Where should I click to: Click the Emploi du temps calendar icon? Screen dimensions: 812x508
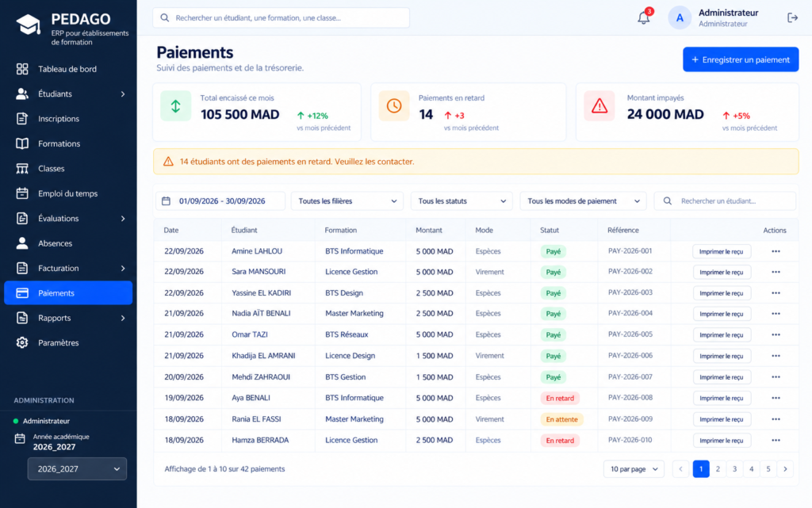pyautogui.click(x=21, y=193)
